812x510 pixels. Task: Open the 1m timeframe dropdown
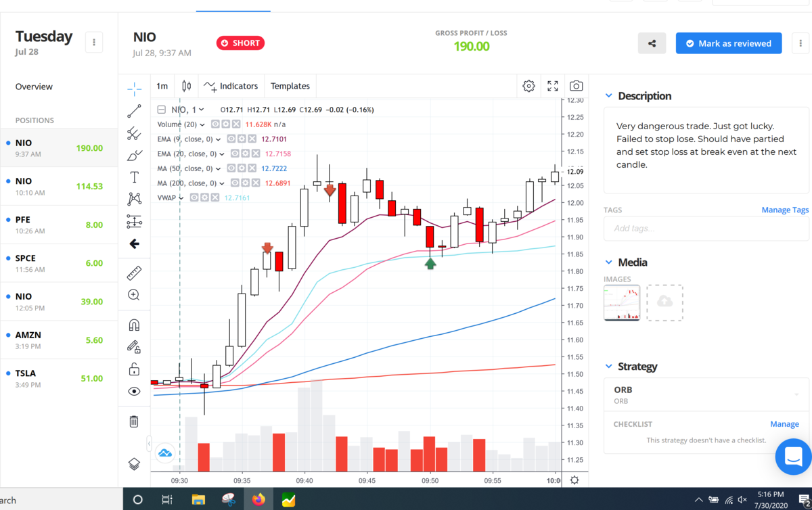162,86
